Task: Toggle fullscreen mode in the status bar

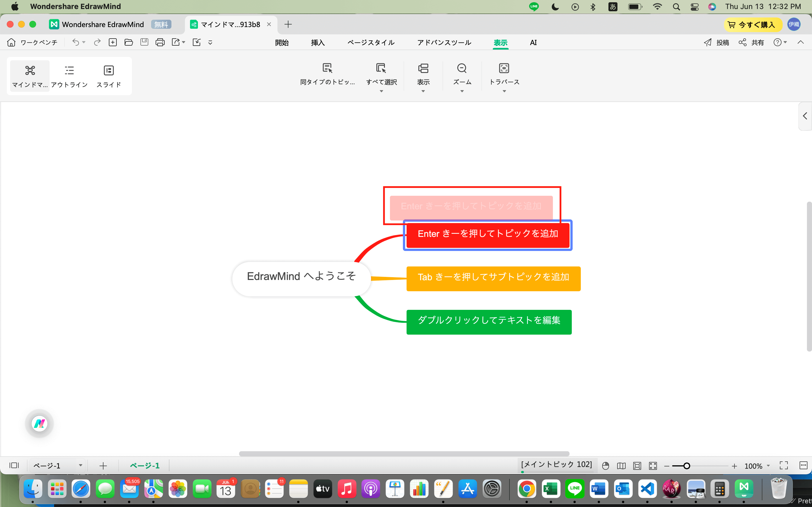Action: [x=784, y=465]
